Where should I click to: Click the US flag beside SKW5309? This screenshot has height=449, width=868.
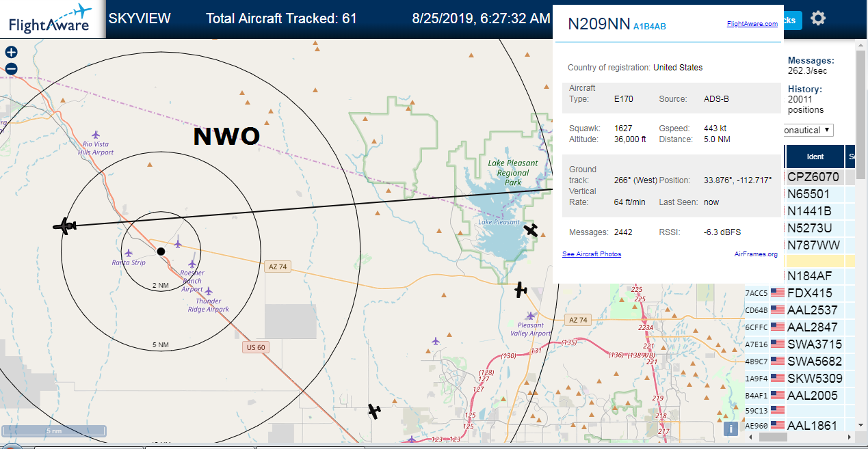point(778,378)
